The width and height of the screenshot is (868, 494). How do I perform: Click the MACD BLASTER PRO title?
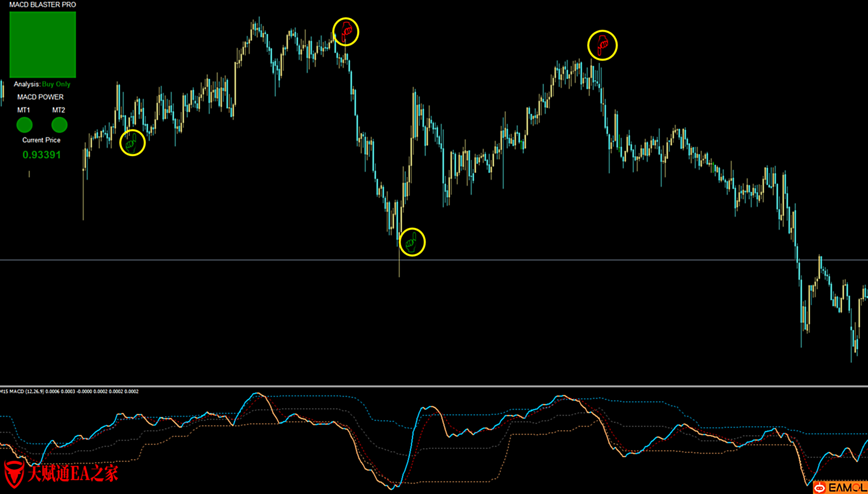tap(42, 4)
